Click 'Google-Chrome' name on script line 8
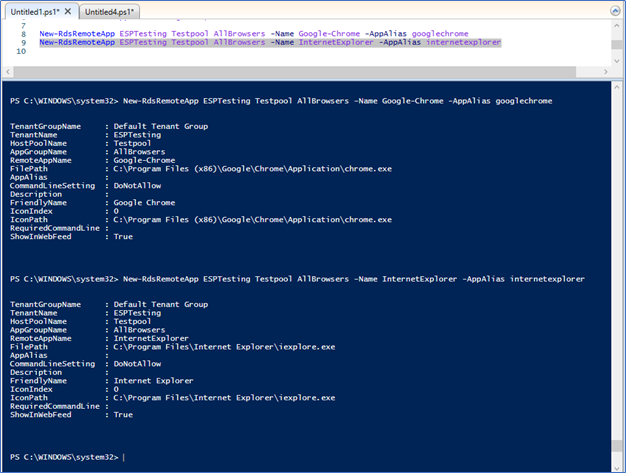This screenshot has width=626, height=473. (x=329, y=34)
